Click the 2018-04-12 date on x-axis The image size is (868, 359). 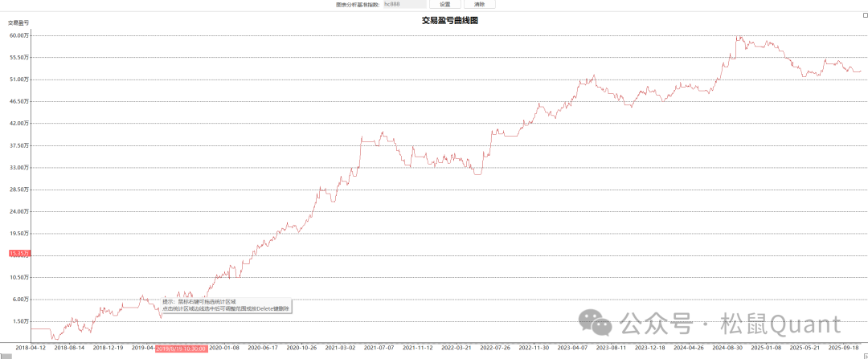[x=31, y=349]
